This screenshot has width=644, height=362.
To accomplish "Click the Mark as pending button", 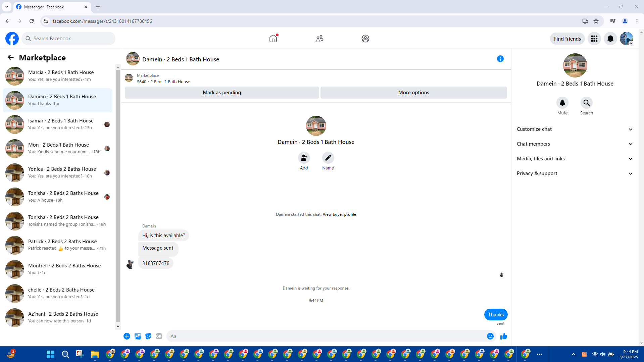I will pyautogui.click(x=222, y=93).
